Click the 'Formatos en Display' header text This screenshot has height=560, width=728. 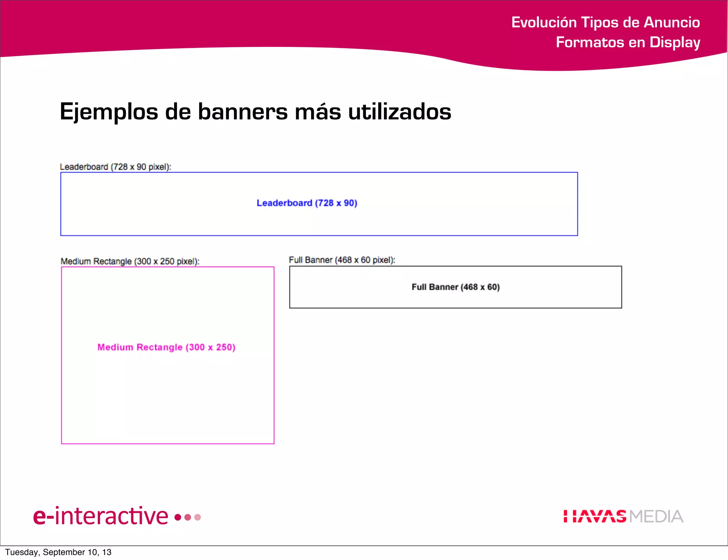[x=628, y=42]
